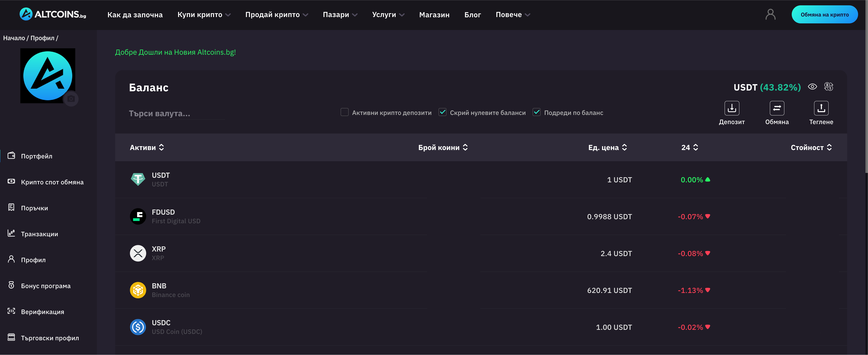Click the Верификация scan icon
The height and width of the screenshot is (355, 868).
click(11, 311)
